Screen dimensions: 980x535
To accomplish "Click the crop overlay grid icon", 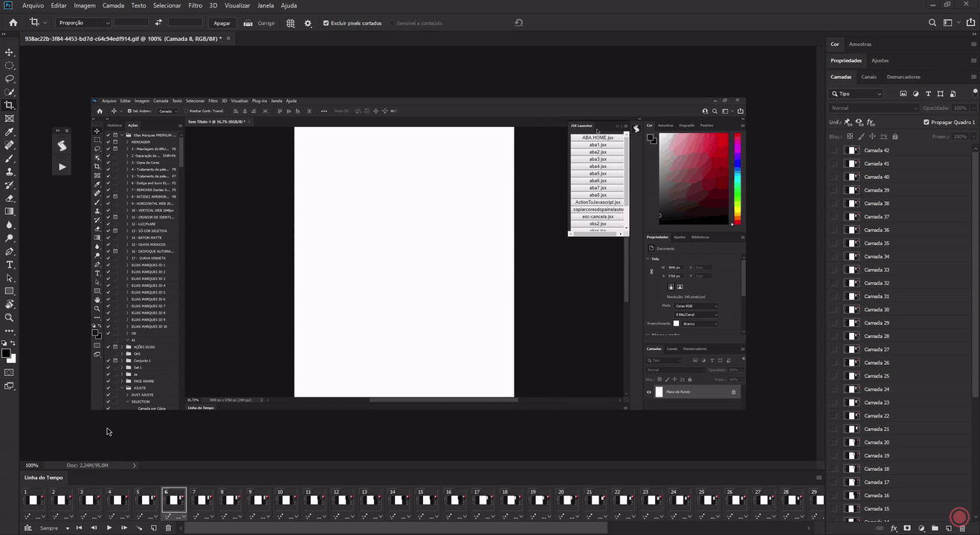I will pyautogui.click(x=290, y=23).
